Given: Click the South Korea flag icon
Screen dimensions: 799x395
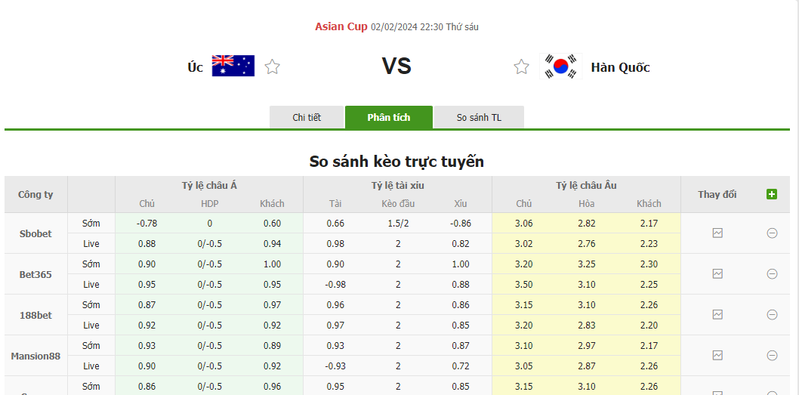Looking at the screenshot, I should point(561,66).
